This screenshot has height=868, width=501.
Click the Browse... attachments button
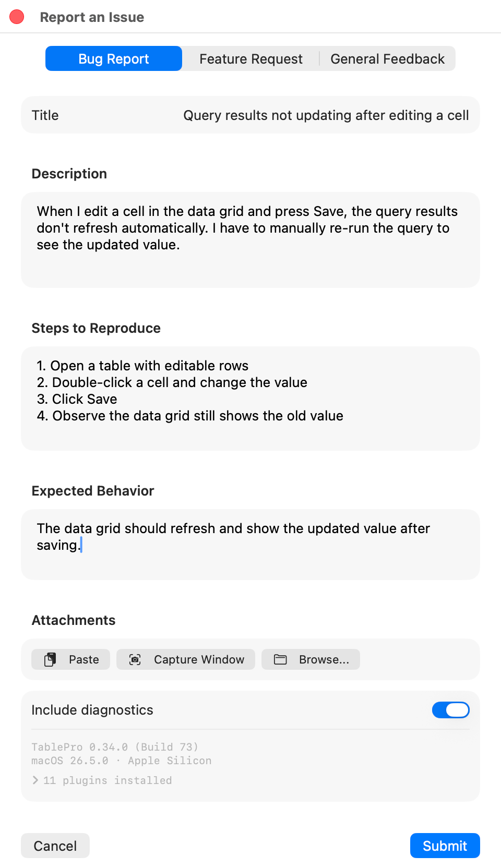(x=311, y=659)
